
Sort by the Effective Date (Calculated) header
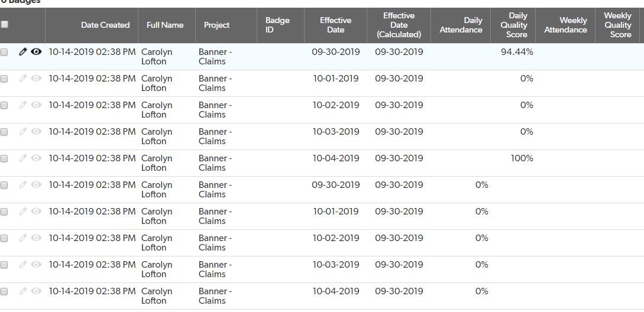[399, 25]
